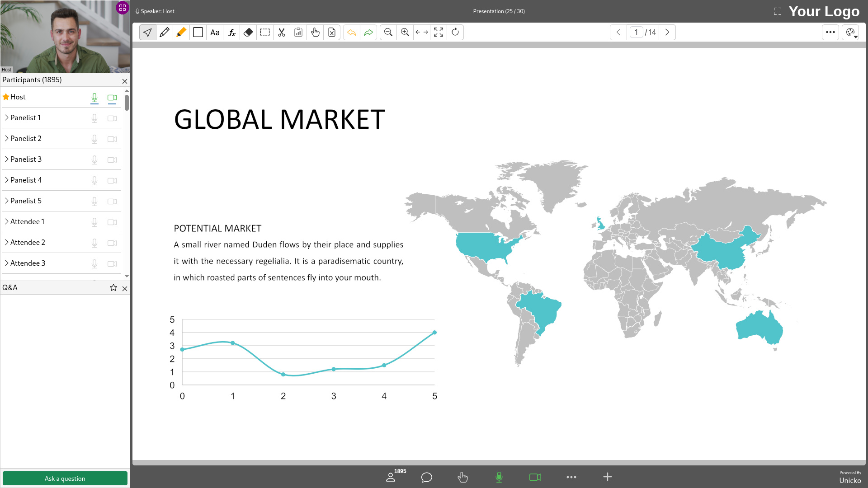868x488 pixels.
Task: Undo the last whiteboard action
Action: click(x=352, y=32)
